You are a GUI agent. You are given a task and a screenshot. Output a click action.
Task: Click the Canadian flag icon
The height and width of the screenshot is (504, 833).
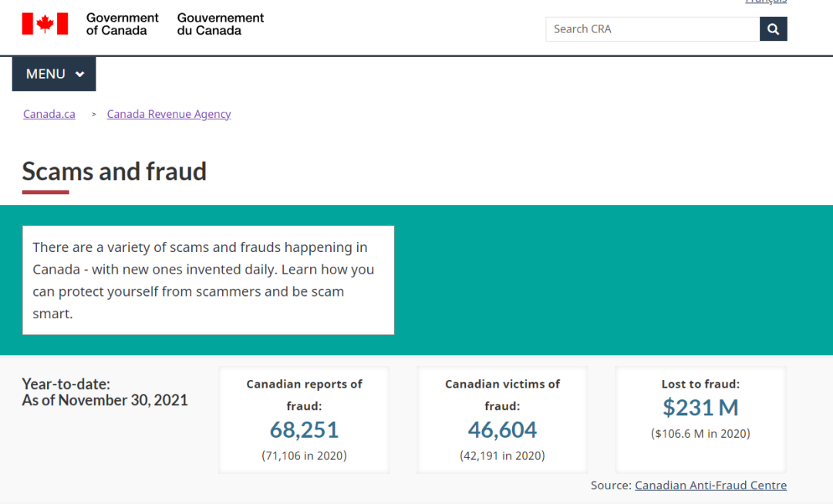click(45, 24)
